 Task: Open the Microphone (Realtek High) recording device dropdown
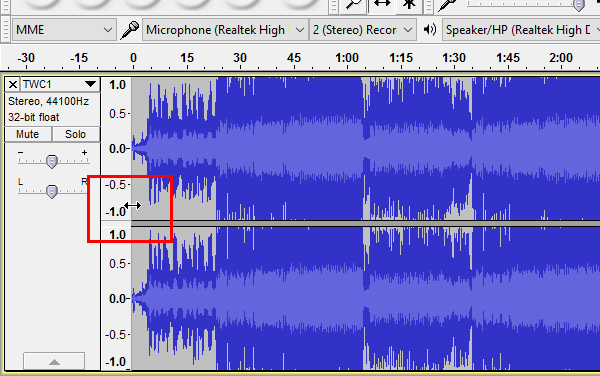point(225,30)
